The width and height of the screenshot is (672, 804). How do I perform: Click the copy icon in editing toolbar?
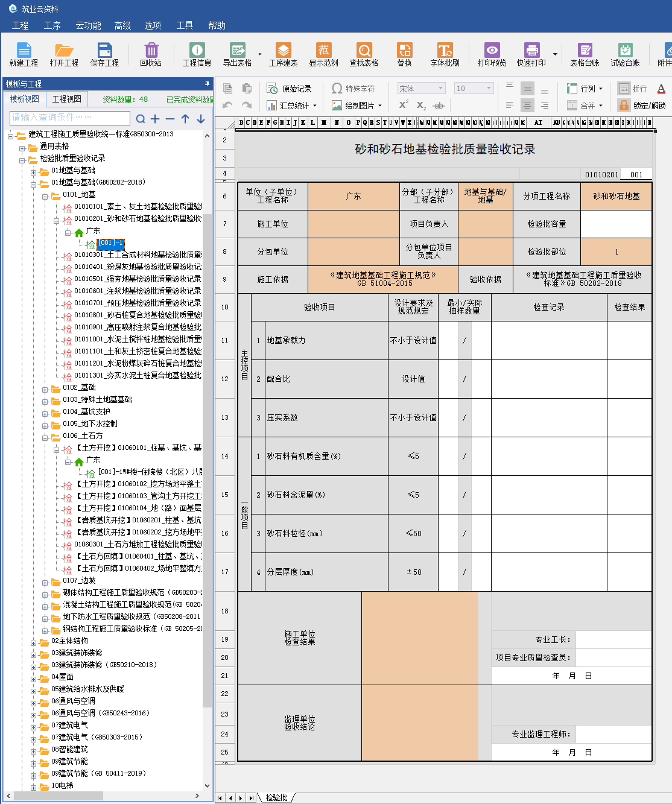pos(227,89)
